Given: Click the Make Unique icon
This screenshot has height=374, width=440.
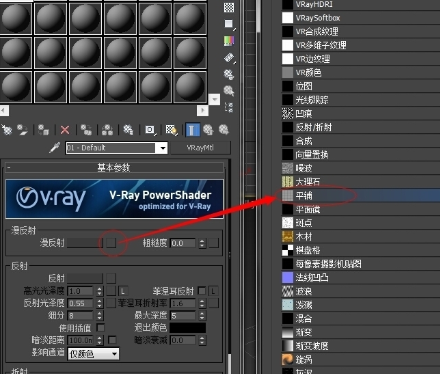Looking at the screenshot, I should click(x=107, y=130).
